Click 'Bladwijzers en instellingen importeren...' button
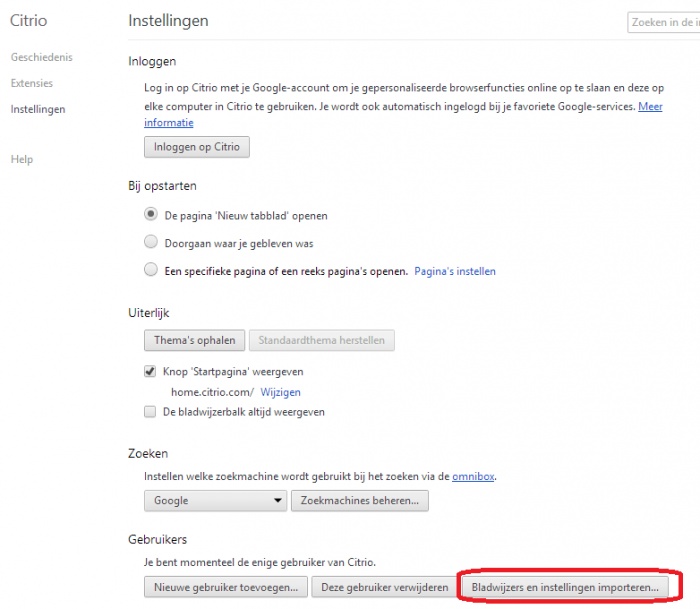 [x=565, y=587]
